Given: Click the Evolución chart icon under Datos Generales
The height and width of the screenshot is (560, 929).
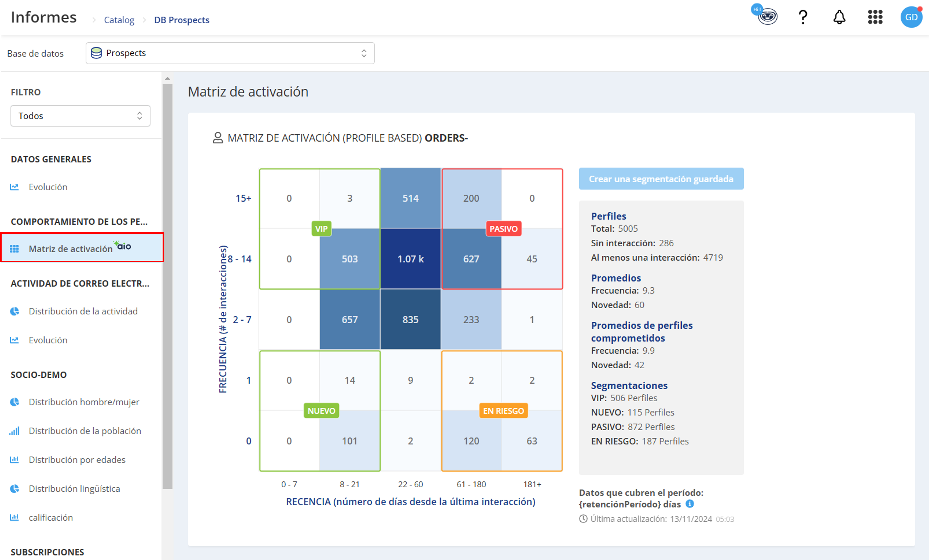Looking at the screenshot, I should point(14,187).
